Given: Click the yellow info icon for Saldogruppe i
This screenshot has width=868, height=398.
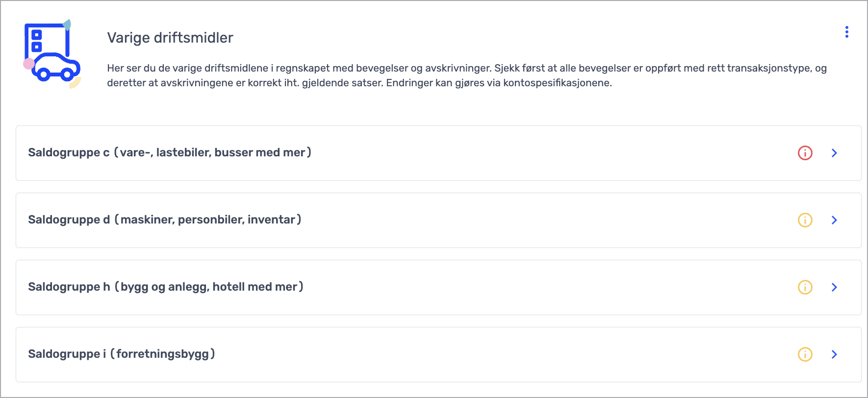Looking at the screenshot, I should click(805, 354).
